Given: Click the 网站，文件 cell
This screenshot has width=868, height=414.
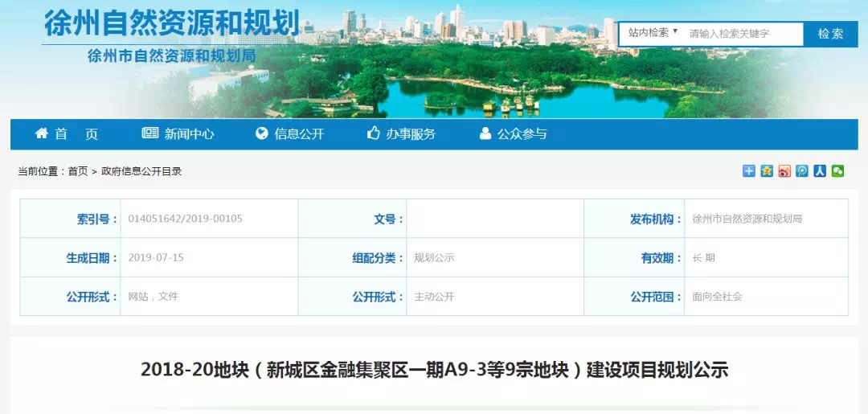Looking at the screenshot, I should pos(153,296).
